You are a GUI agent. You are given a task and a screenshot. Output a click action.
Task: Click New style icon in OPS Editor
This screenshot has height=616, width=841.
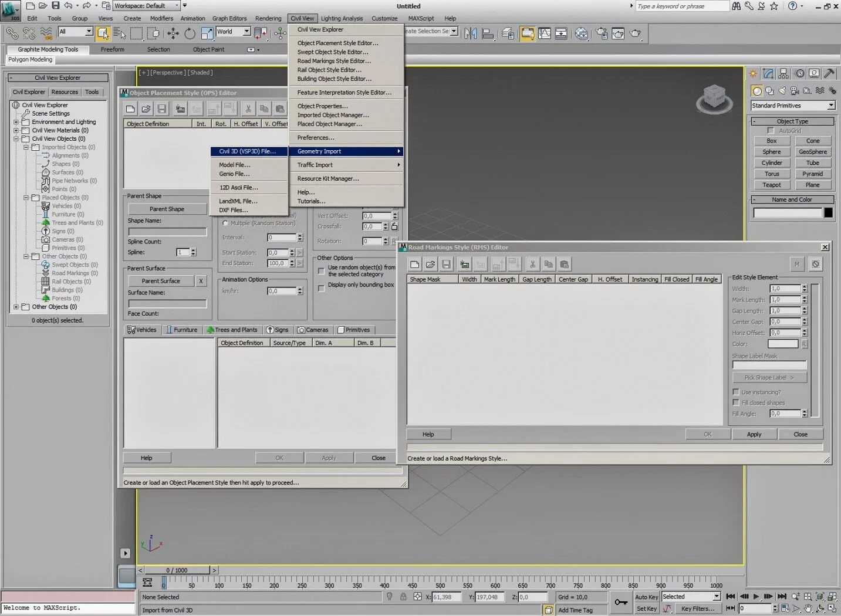(x=130, y=109)
